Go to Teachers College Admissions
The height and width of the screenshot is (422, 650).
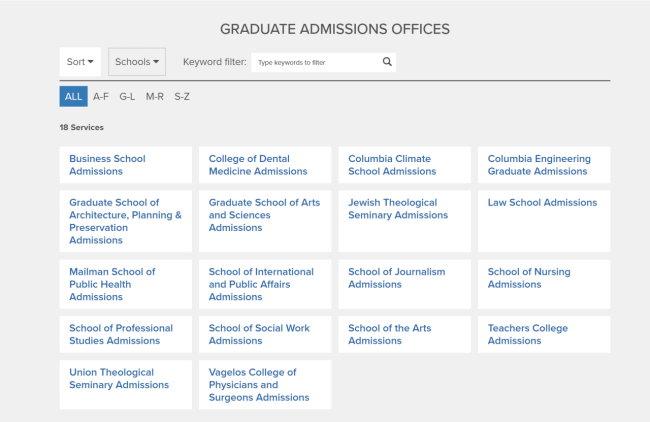(527, 334)
